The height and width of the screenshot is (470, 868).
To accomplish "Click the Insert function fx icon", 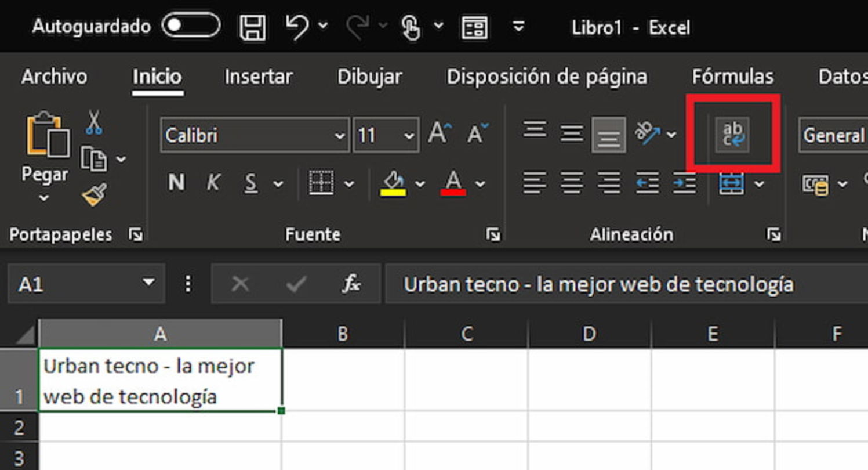I will tap(351, 284).
